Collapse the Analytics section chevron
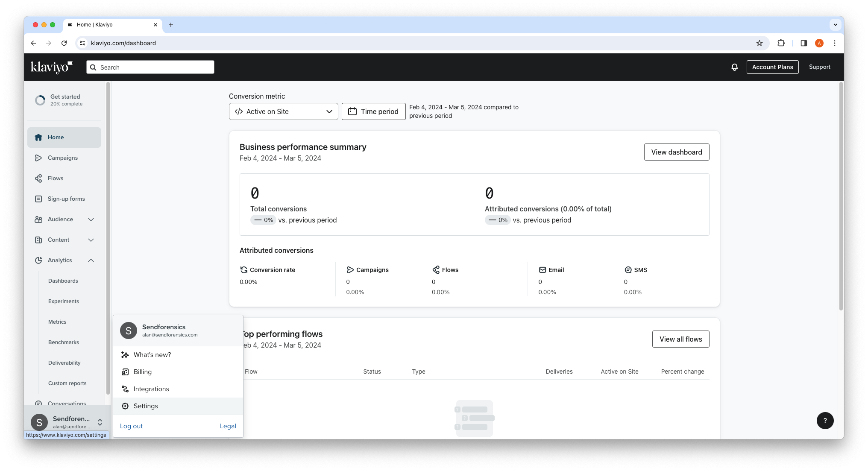 pos(91,260)
